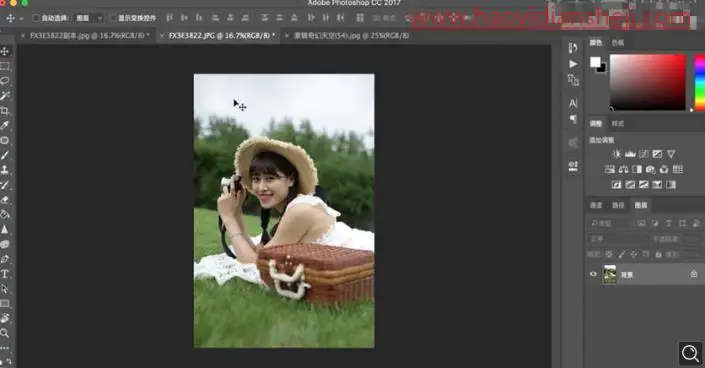Switch to the 色板 swatches tab

pos(618,43)
